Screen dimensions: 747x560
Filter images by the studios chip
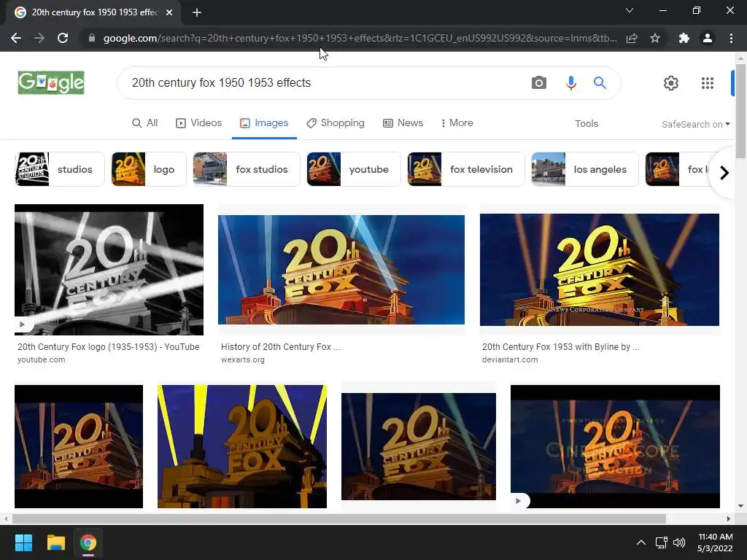click(60, 169)
